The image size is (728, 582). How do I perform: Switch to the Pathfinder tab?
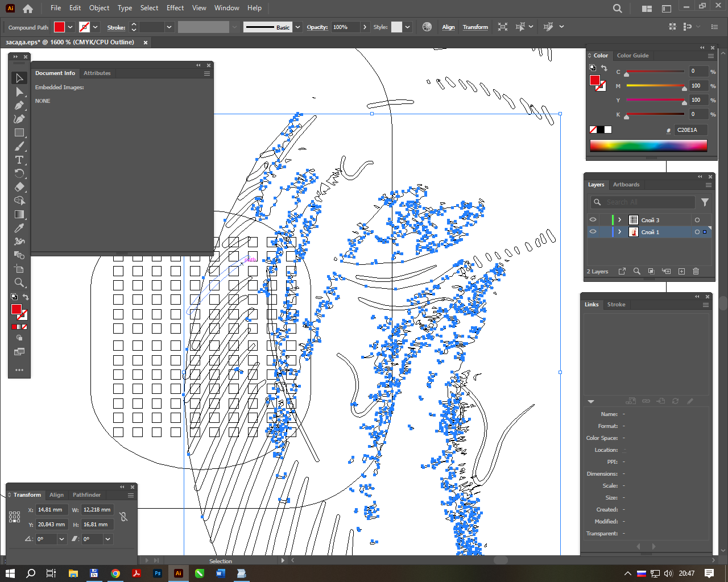(86, 495)
